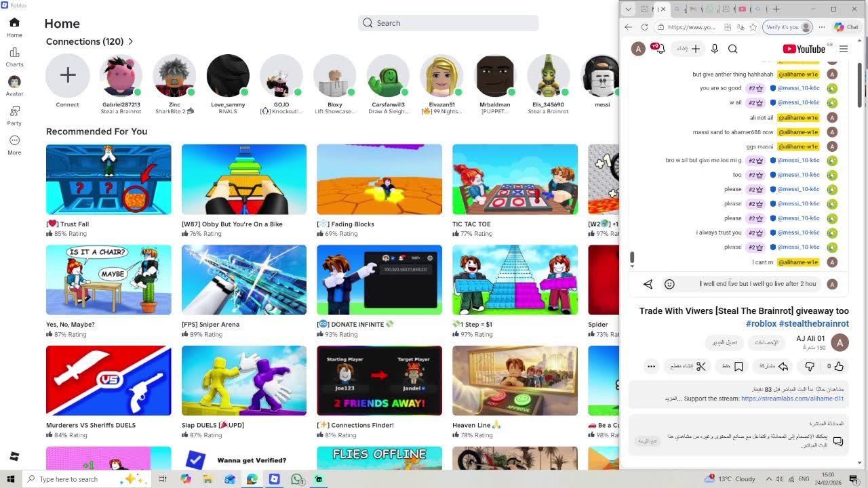Image resolution: width=868 pixels, height=488 pixels.
Task: Click the browser address bar URL
Action: 691,27
